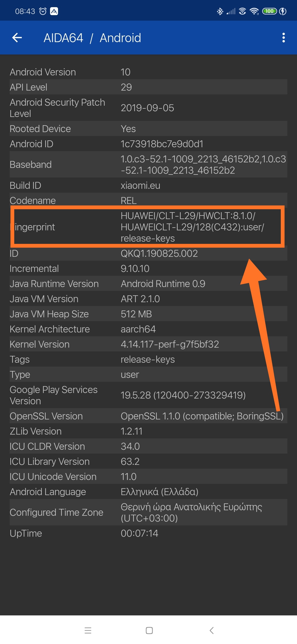This screenshot has height=644, width=297.
Task: Tap the Baseband entry
Action: (148, 164)
